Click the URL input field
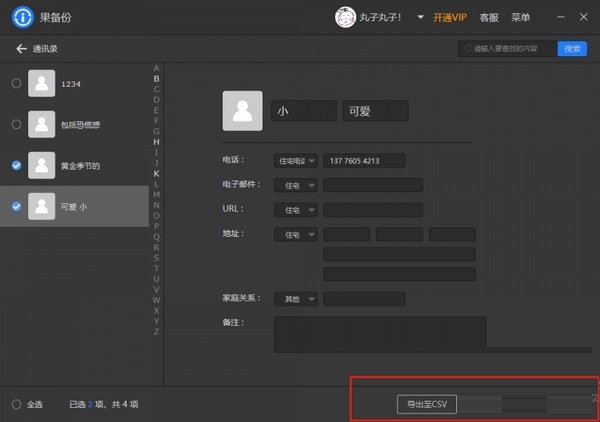 click(373, 210)
